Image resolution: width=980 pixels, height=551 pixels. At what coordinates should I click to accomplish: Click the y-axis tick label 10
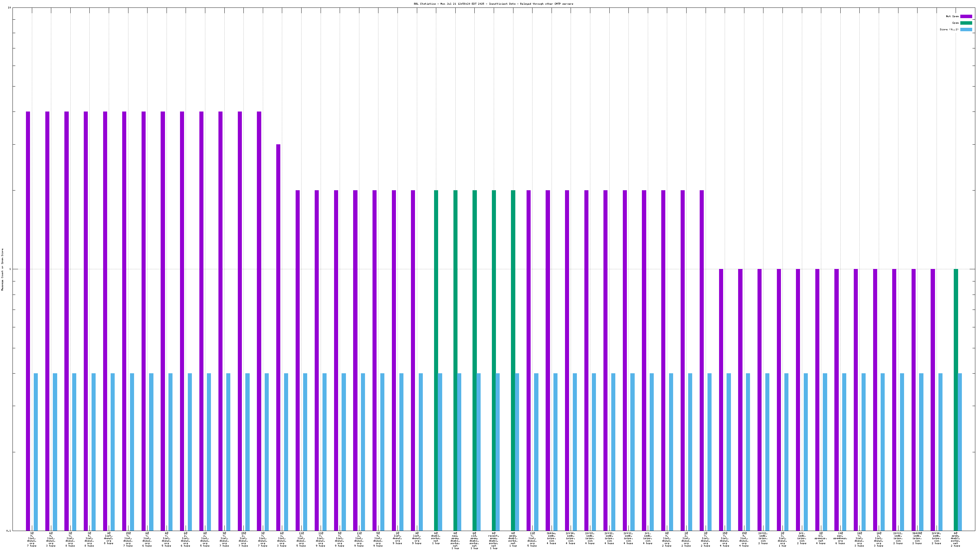(x=9, y=7)
